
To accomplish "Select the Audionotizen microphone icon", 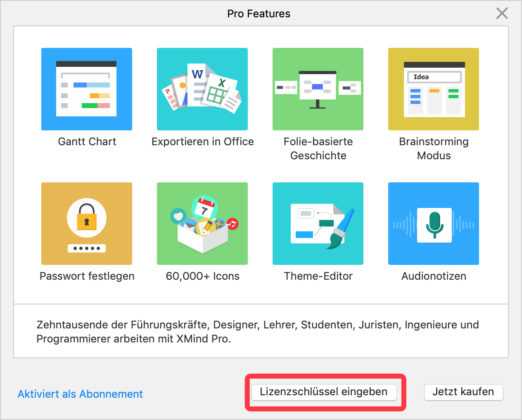I will [434, 224].
